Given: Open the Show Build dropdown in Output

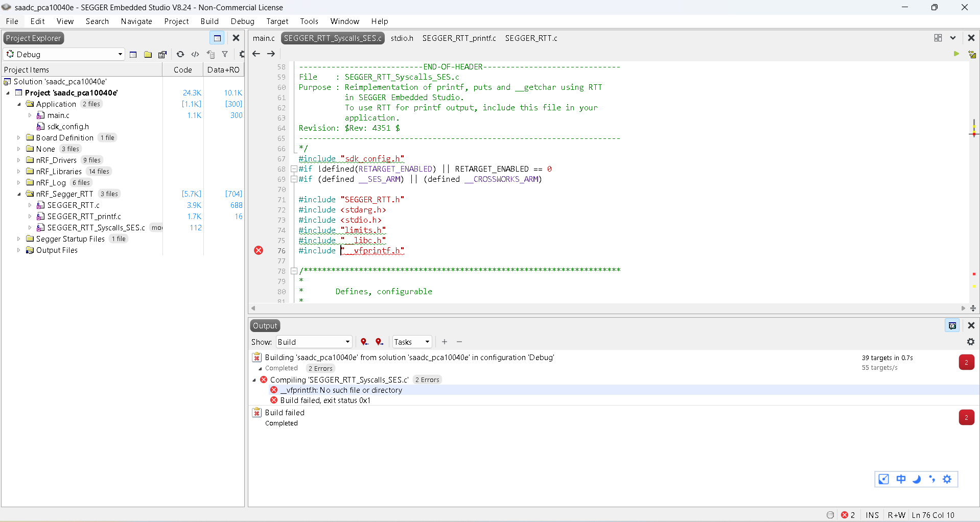Looking at the screenshot, I should [314, 342].
